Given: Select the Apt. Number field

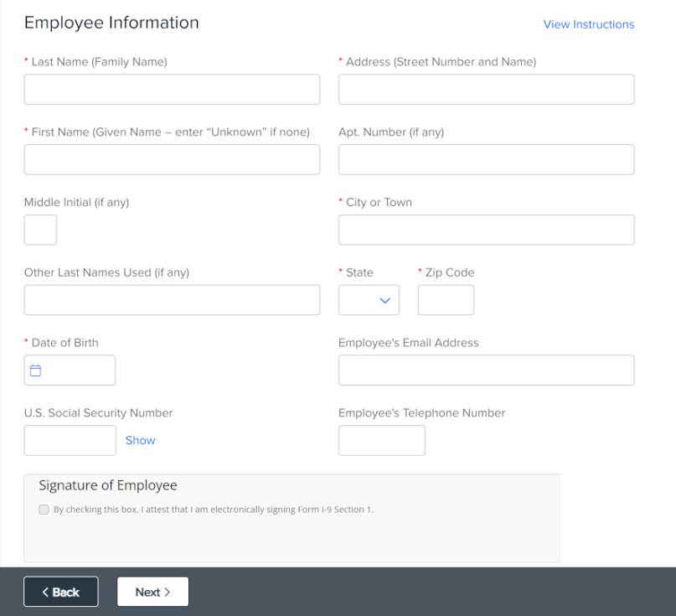Looking at the screenshot, I should click(x=486, y=159).
